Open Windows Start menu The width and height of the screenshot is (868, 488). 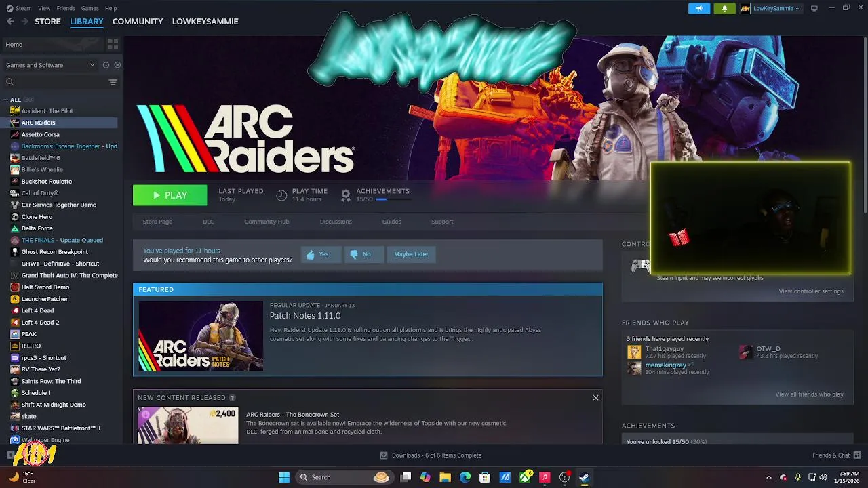coord(284,477)
